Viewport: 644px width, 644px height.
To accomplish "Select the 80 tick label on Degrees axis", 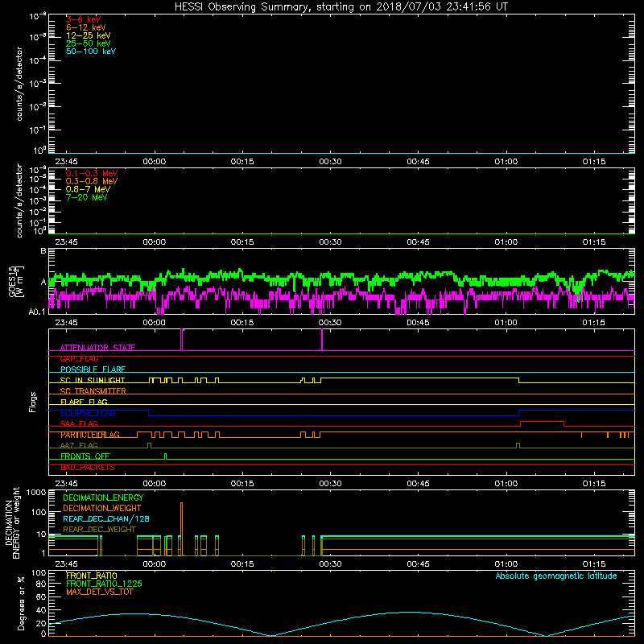I will [41, 584].
